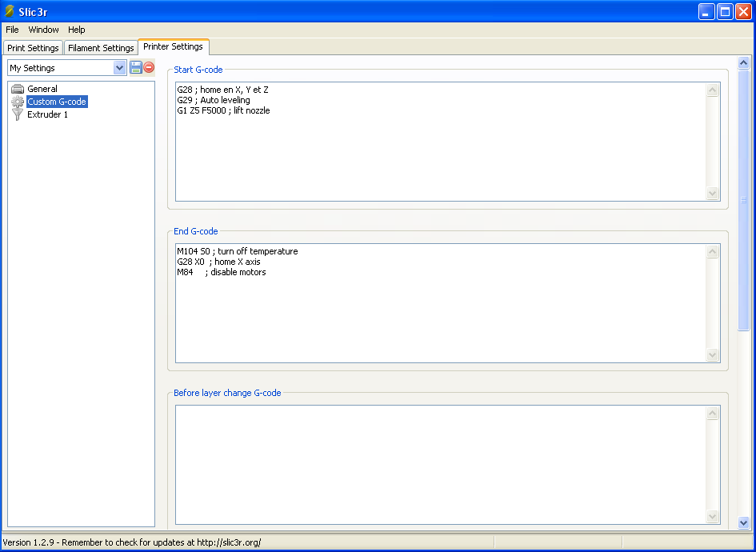Viewport: 756px width, 552px height.
Task: Click the main page vertical scrollbar thumb
Action: (x=743, y=200)
